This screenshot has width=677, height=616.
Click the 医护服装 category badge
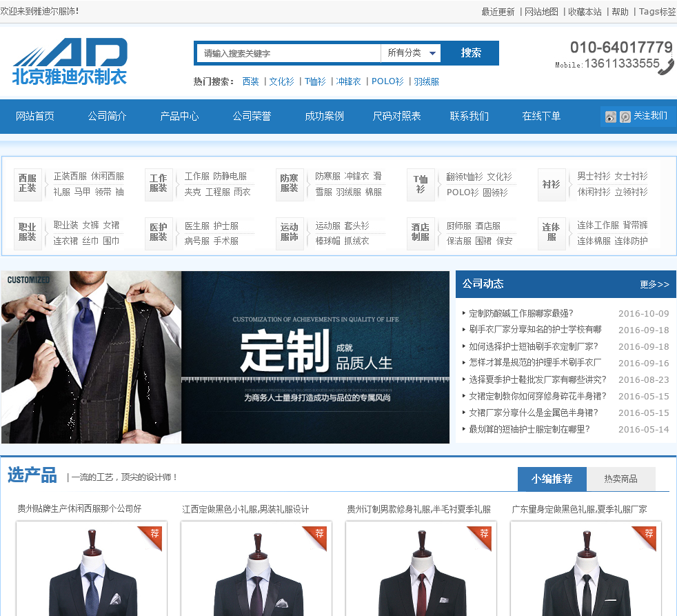[x=159, y=234]
